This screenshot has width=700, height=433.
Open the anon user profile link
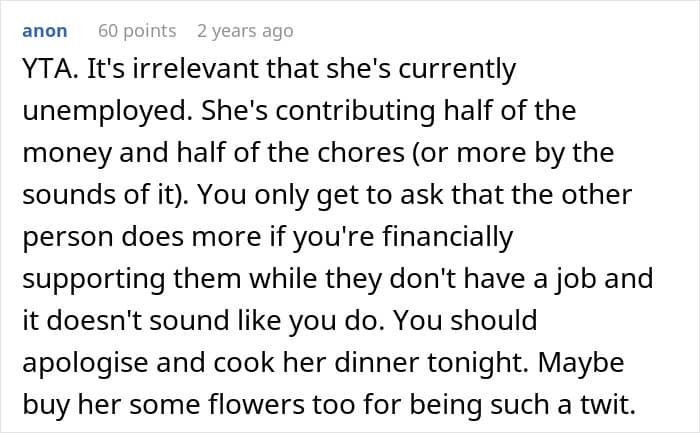pos(45,31)
